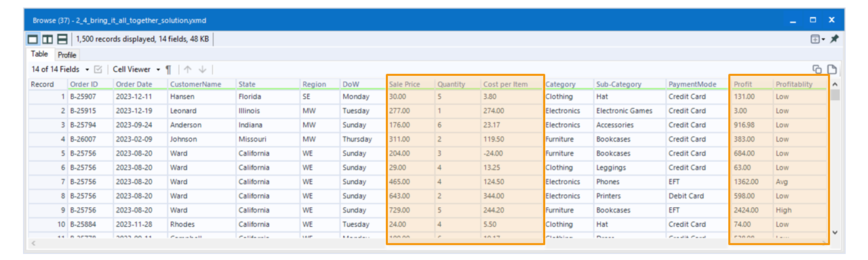Select side-by-side split view layout

[47, 39]
